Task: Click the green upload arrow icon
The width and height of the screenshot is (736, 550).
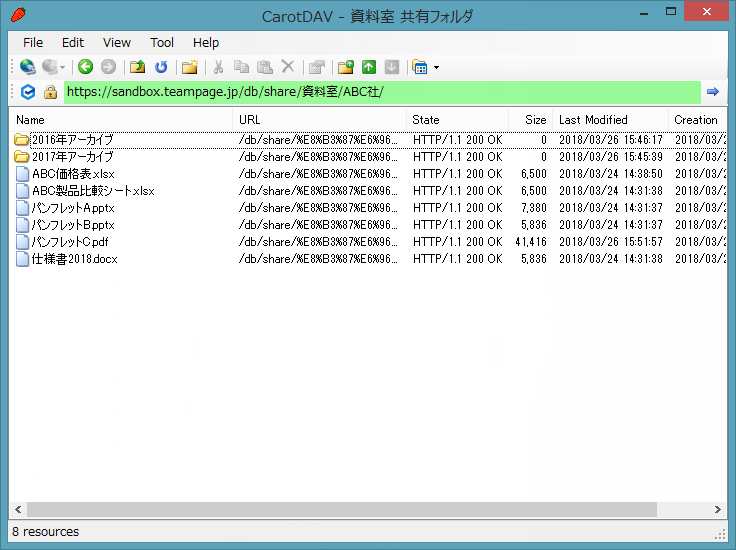Action: [368, 67]
